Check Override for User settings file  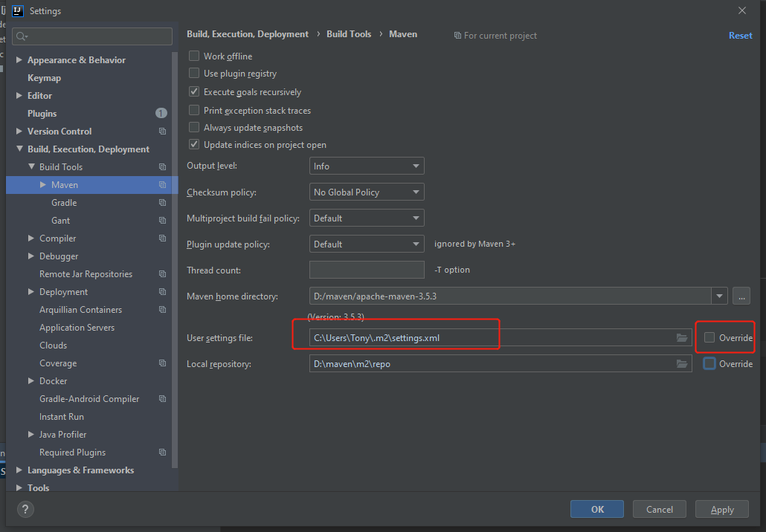tap(709, 338)
